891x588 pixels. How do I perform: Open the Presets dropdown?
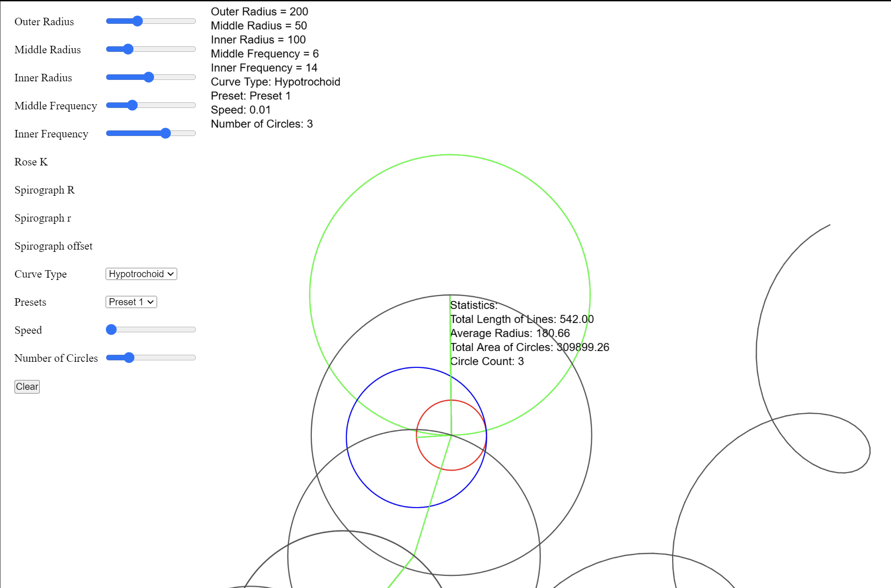(x=131, y=302)
